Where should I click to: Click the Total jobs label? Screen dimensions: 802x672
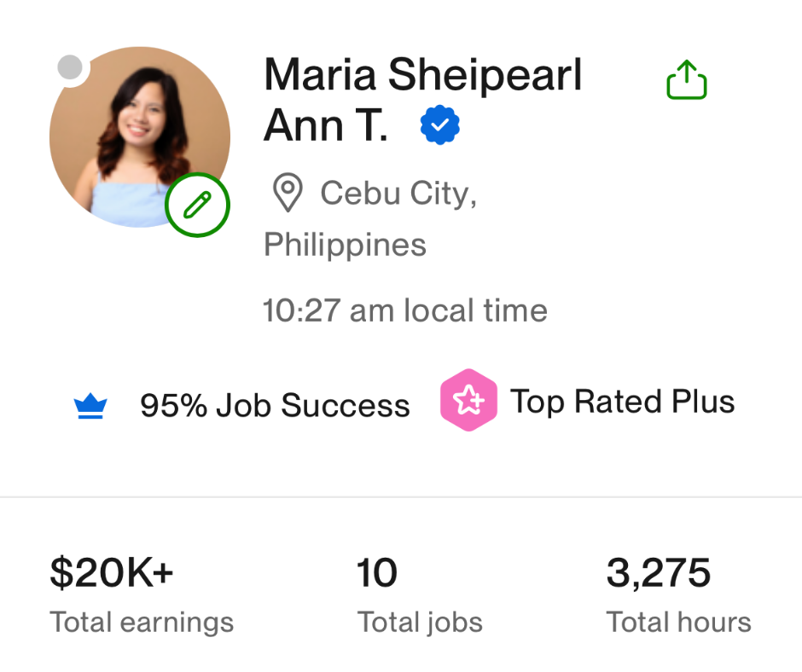pos(420,623)
